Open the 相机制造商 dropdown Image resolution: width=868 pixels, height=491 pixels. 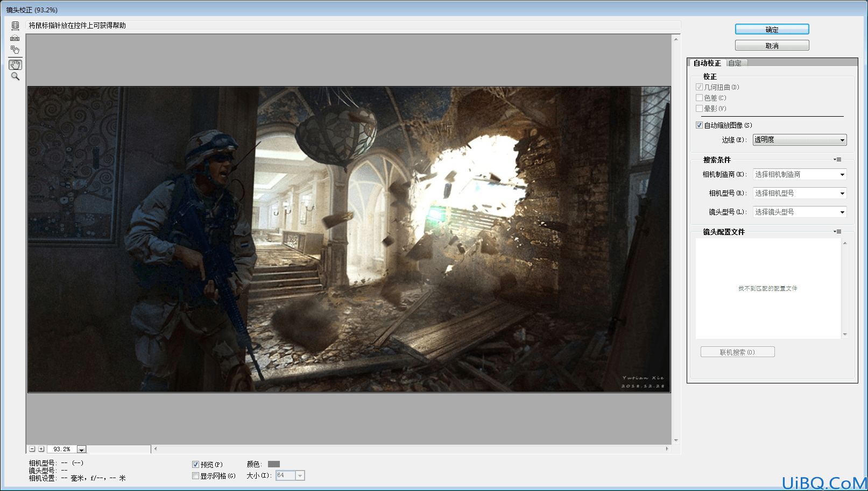pos(800,174)
